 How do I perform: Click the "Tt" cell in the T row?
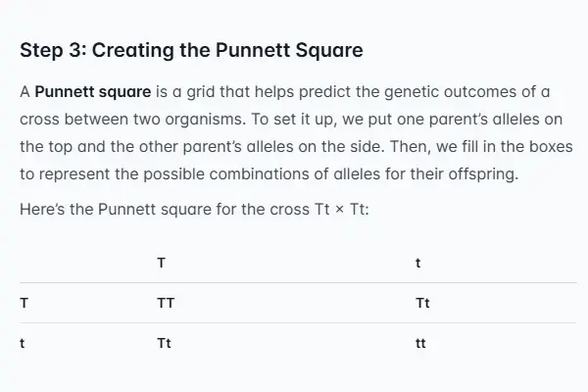tap(423, 303)
